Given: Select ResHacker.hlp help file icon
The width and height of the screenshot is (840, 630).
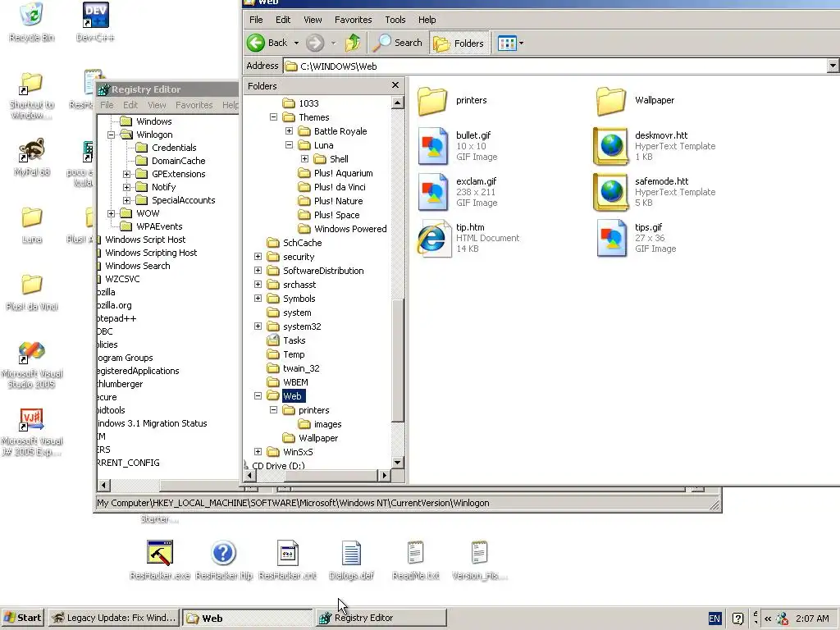Looking at the screenshot, I should 224,559.
